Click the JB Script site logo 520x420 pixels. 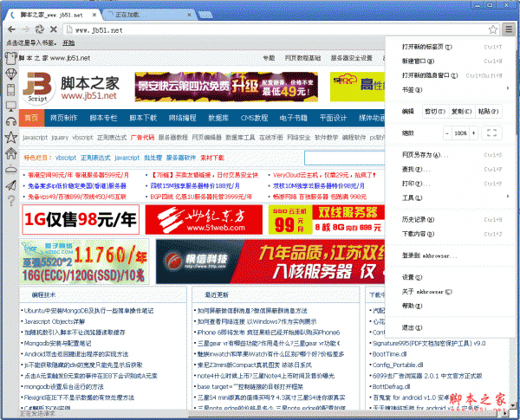pos(37,87)
